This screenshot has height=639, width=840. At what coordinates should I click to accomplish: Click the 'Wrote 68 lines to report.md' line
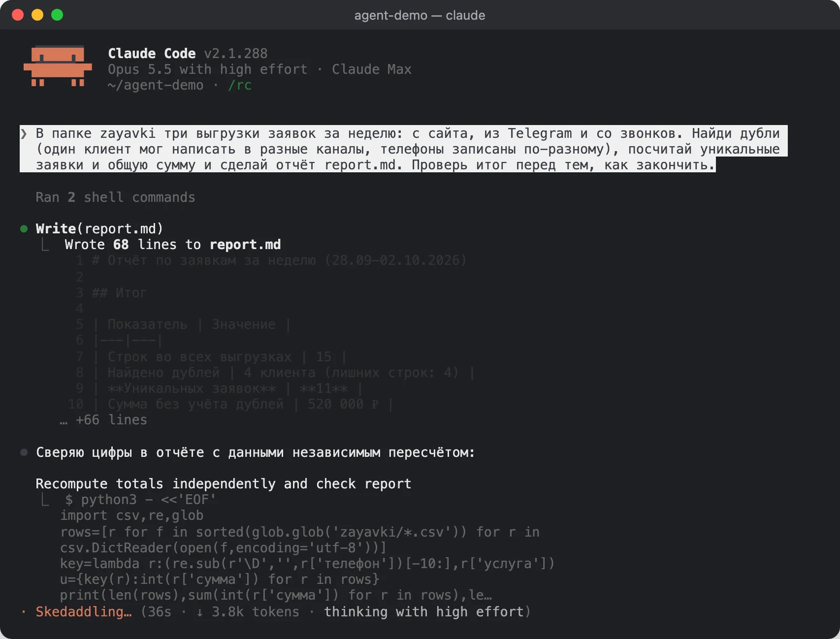pos(173,245)
